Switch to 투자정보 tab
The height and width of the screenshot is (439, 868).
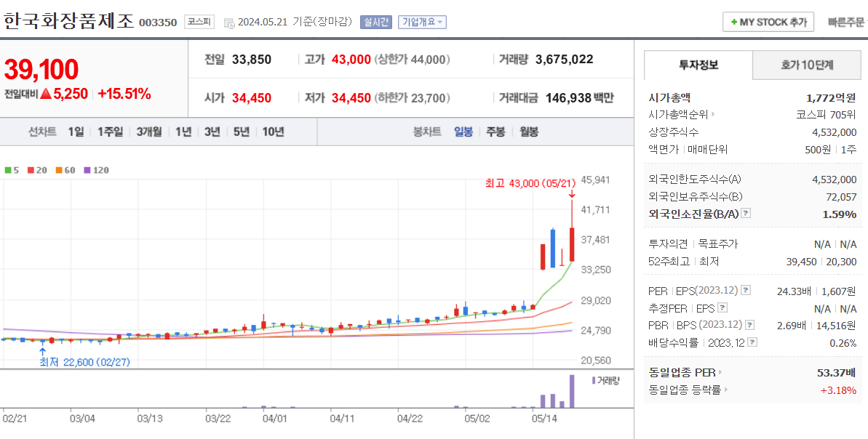(698, 65)
